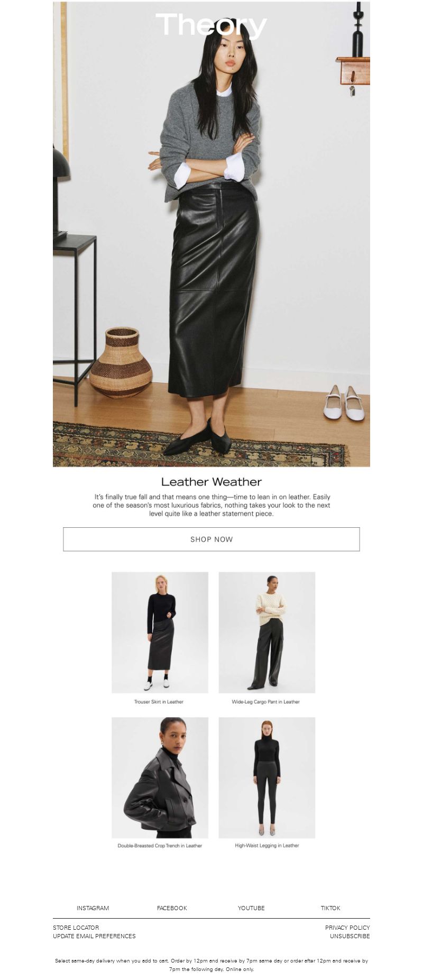Viewport: 423px width, 980px height.
Task: Click the Wide-Leg Cargo Pant in Leather caption
Action: coord(265,702)
